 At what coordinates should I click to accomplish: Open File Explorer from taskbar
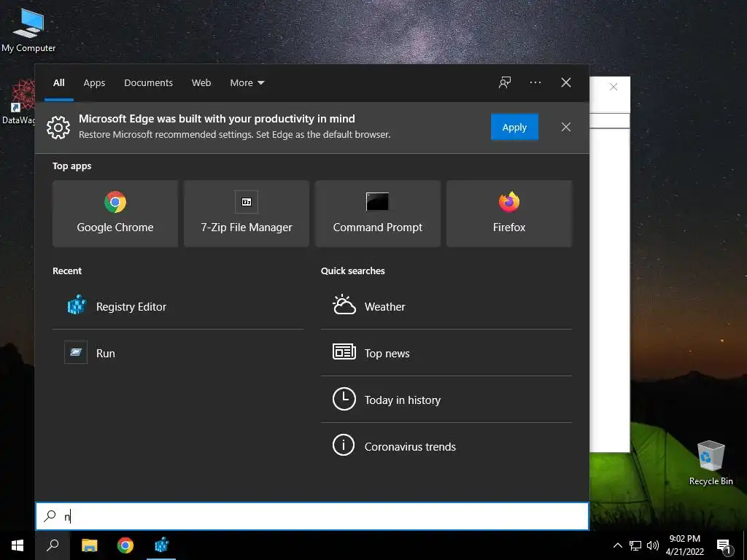(89, 545)
